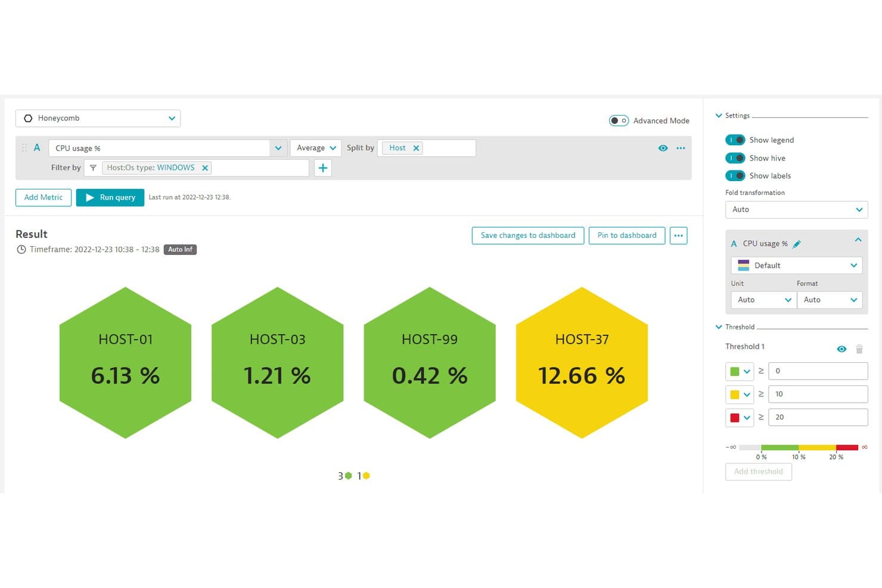The image size is (882, 588).
Task: Click the Run query button
Action: pyautogui.click(x=110, y=197)
